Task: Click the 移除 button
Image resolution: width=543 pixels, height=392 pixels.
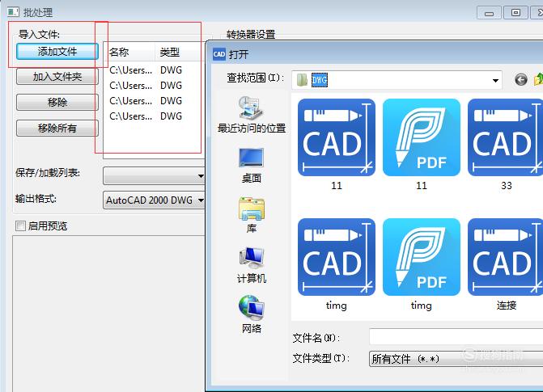Action: [57, 102]
